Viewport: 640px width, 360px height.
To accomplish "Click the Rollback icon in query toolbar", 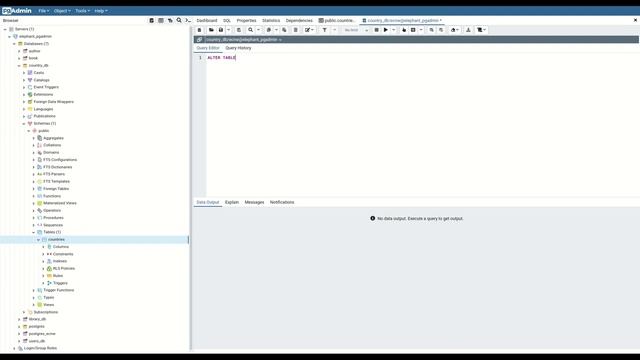I will click(x=441, y=30).
